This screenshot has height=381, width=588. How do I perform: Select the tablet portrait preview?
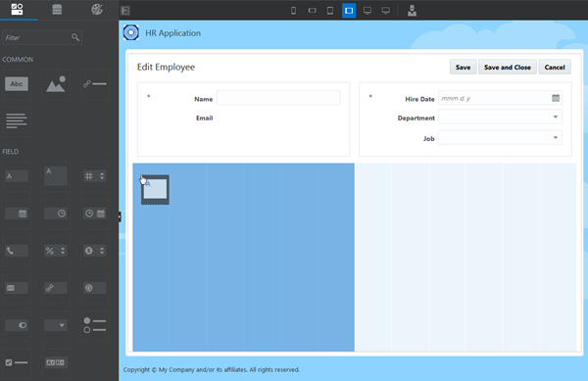pos(330,11)
